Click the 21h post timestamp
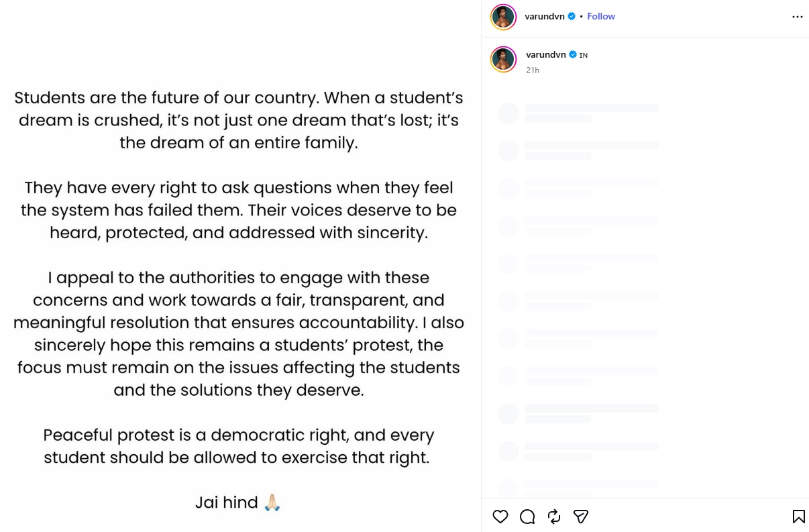This screenshot has width=809, height=532. (533, 70)
